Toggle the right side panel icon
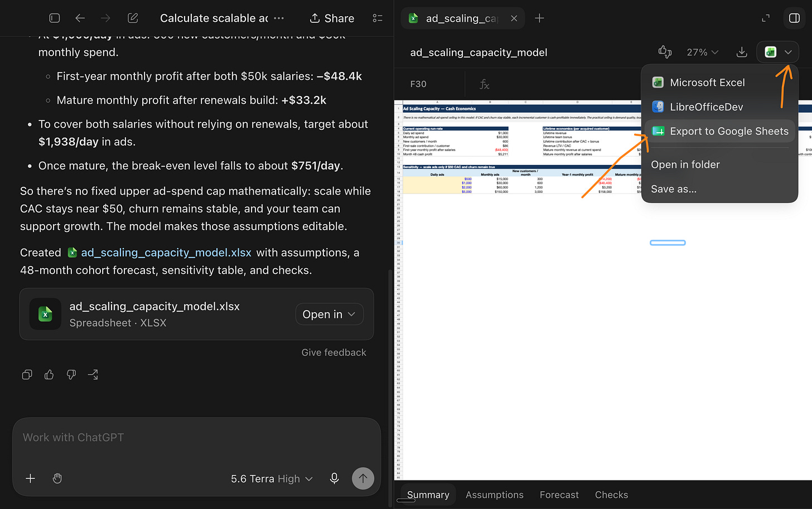The image size is (812, 509). 795,18
